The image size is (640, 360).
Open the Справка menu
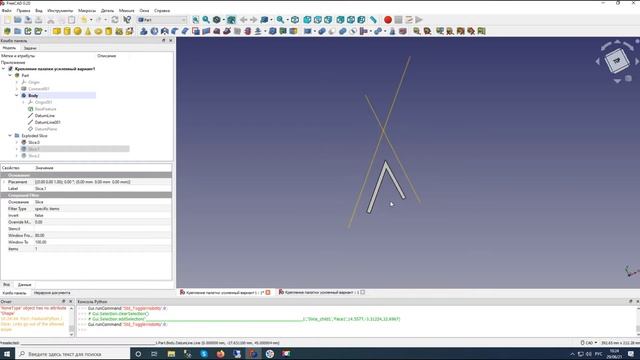[162, 11]
